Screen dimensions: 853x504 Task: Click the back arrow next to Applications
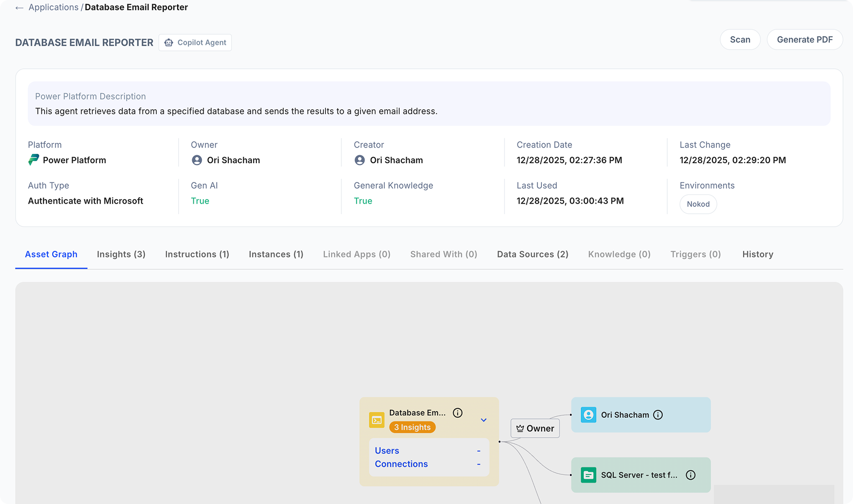(19, 8)
